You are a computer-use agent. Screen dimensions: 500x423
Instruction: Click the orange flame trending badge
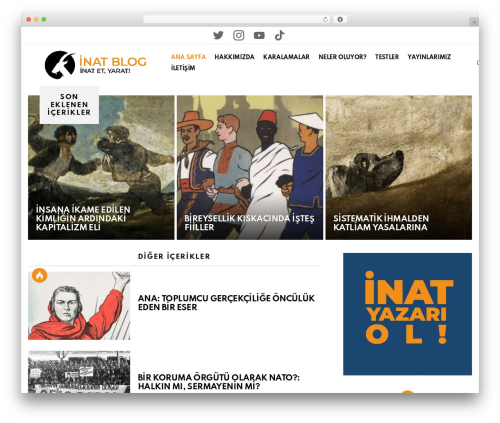point(40,275)
